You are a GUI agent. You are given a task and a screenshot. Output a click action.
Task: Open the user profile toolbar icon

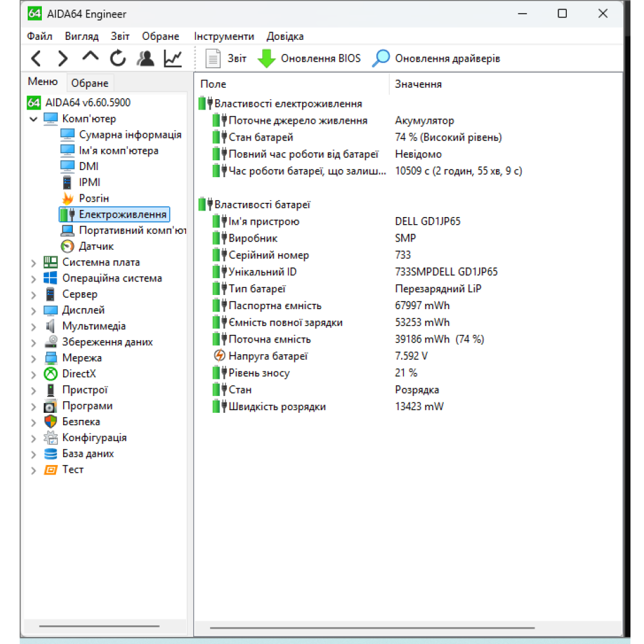click(x=146, y=59)
